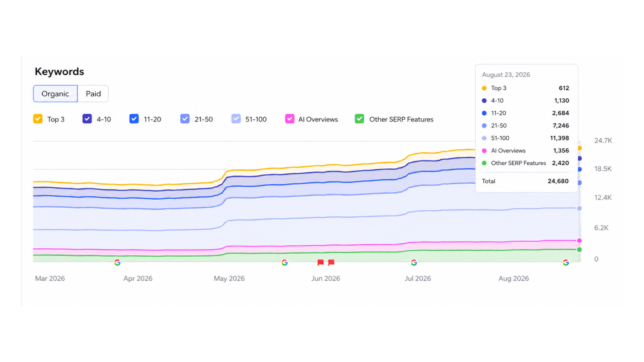Image resolution: width=644 pixels, height=362 pixels.
Task: Click the Other SERP Features value 2,420
Action: pos(560,163)
